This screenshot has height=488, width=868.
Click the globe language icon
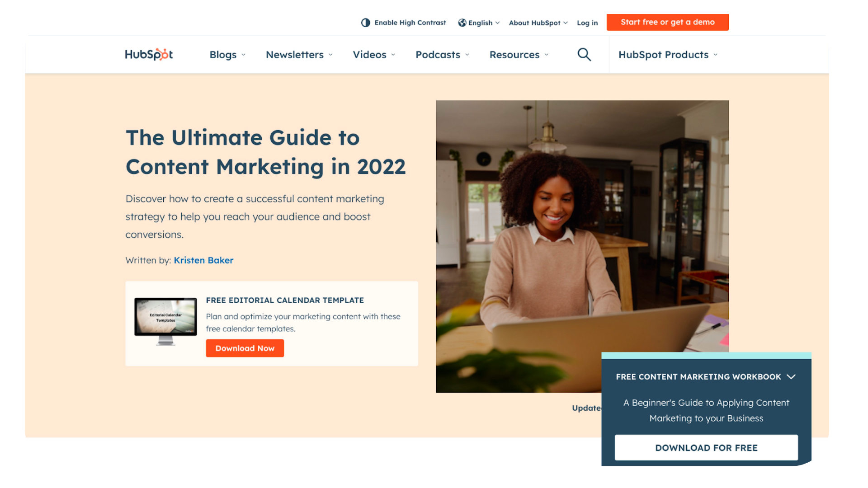pos(462,23)
